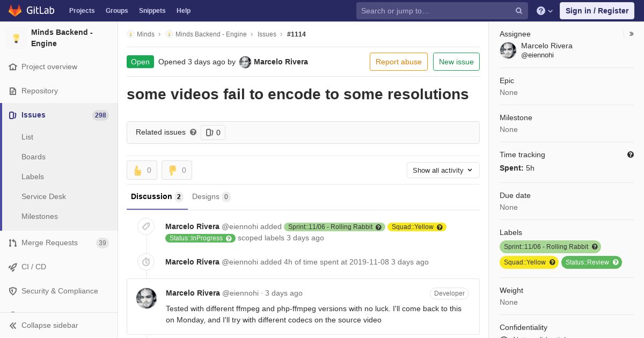
Task: Click the GitLab fox logo
Action: [x=15, y=10]
